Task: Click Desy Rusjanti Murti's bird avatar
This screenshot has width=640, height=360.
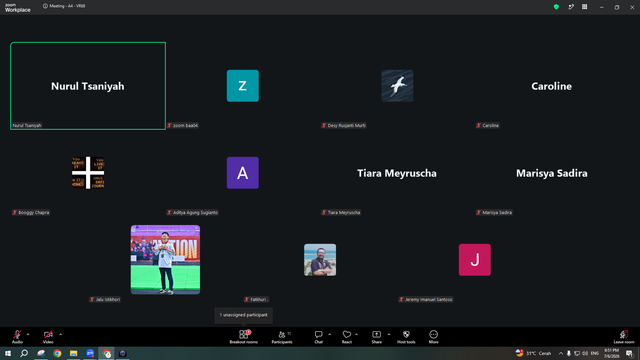Action: click(397, 86)
